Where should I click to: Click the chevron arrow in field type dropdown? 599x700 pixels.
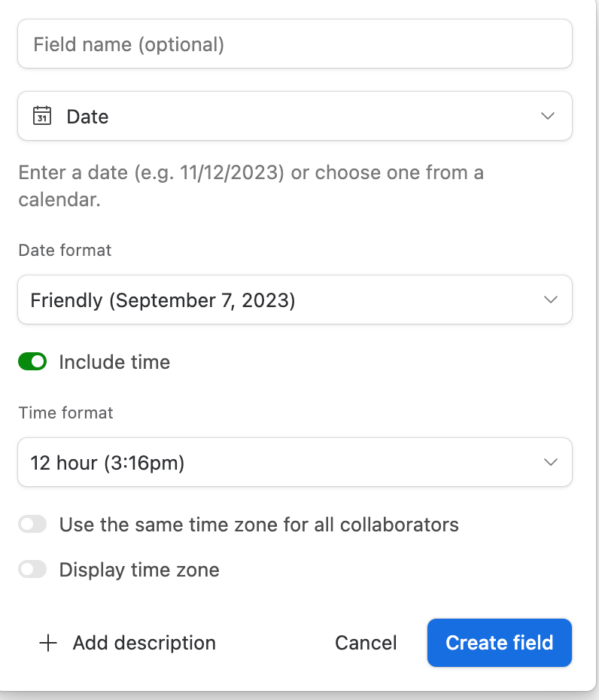(x=548, y=116)
